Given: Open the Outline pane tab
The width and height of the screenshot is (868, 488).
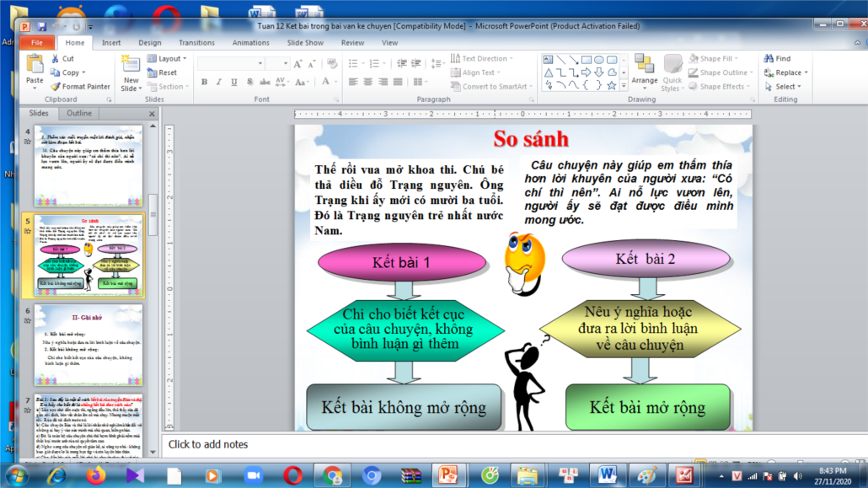Looking at the screenshot, I should tap(79, 113).
